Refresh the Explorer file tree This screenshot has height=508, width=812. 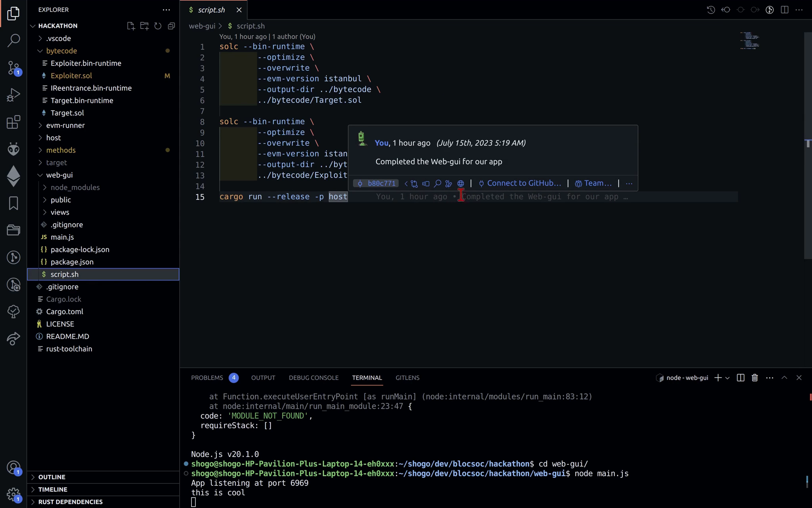(x=158, y=26)
